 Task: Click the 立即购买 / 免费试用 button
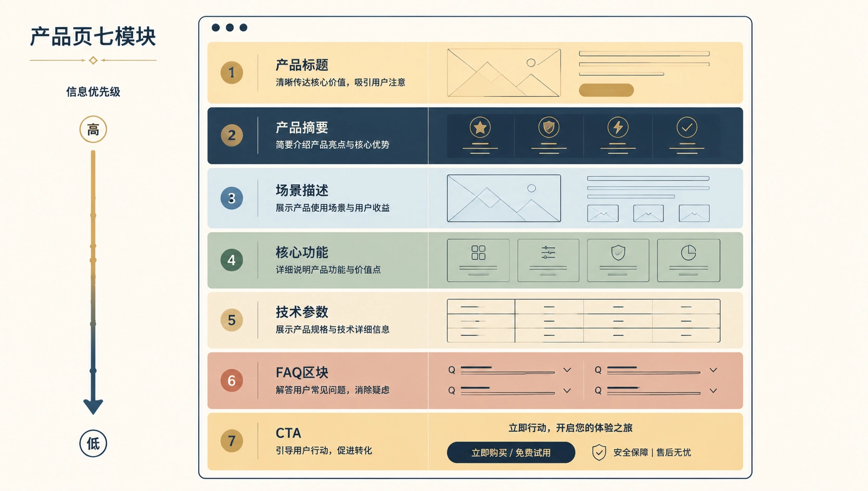511,452
